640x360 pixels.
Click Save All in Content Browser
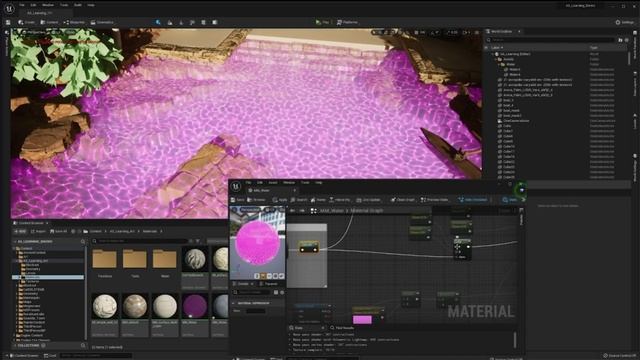tap(58, 231)
